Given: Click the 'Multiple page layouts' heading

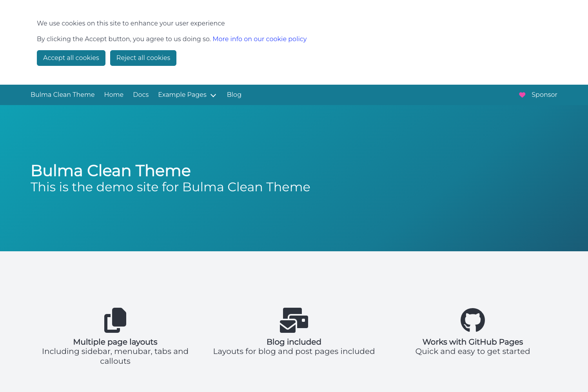Looking at the screenshot, I should click(x=115, y=342).
